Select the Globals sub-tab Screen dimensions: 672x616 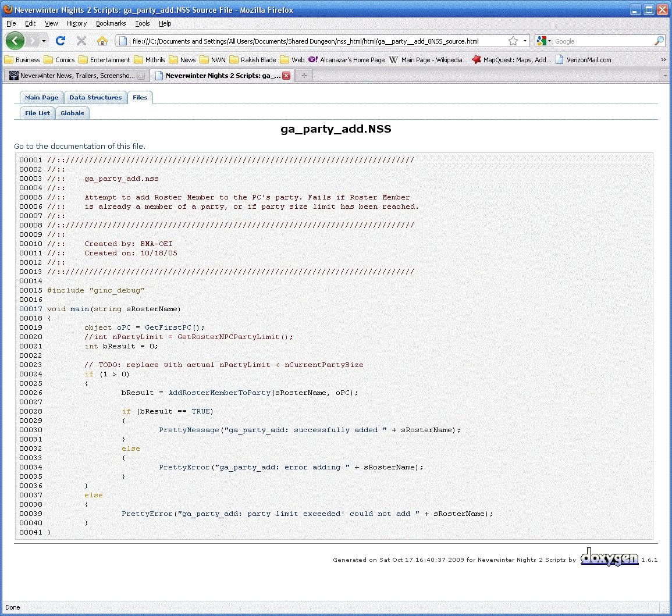[72, 113]
